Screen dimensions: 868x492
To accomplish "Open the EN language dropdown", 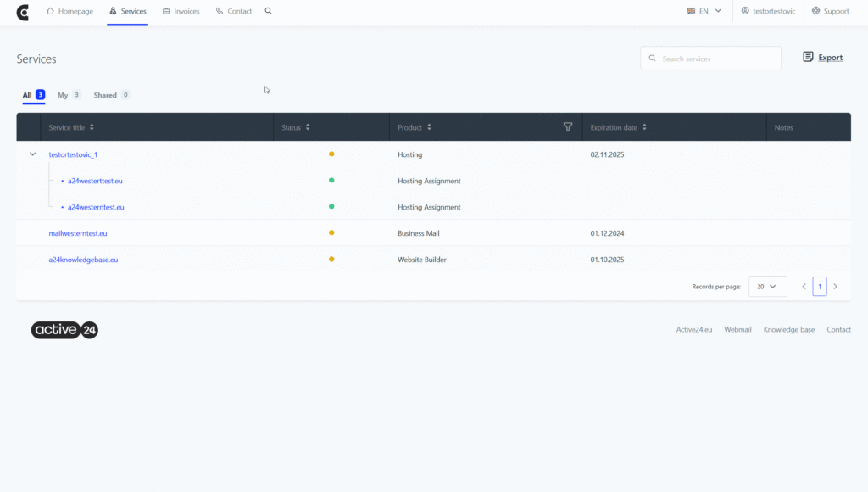I will (704, 11).
